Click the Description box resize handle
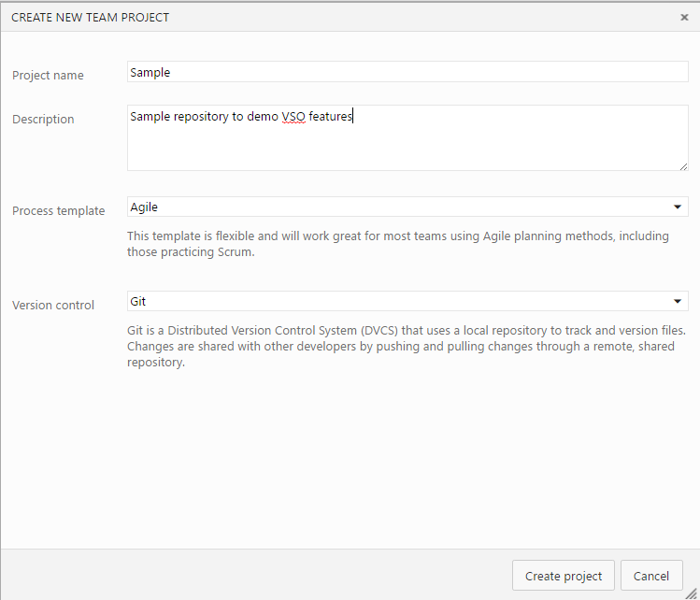This screenshot has height=600, width=700. pos(683,165)
